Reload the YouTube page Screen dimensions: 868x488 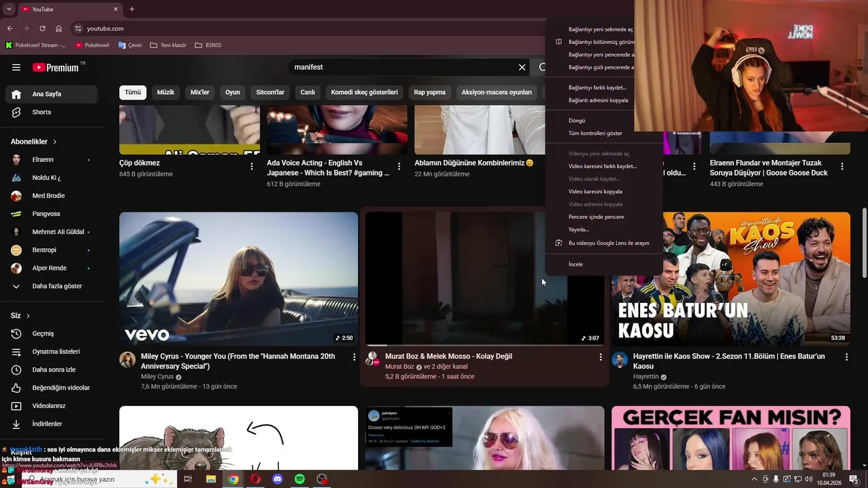[x=42, y=28]
